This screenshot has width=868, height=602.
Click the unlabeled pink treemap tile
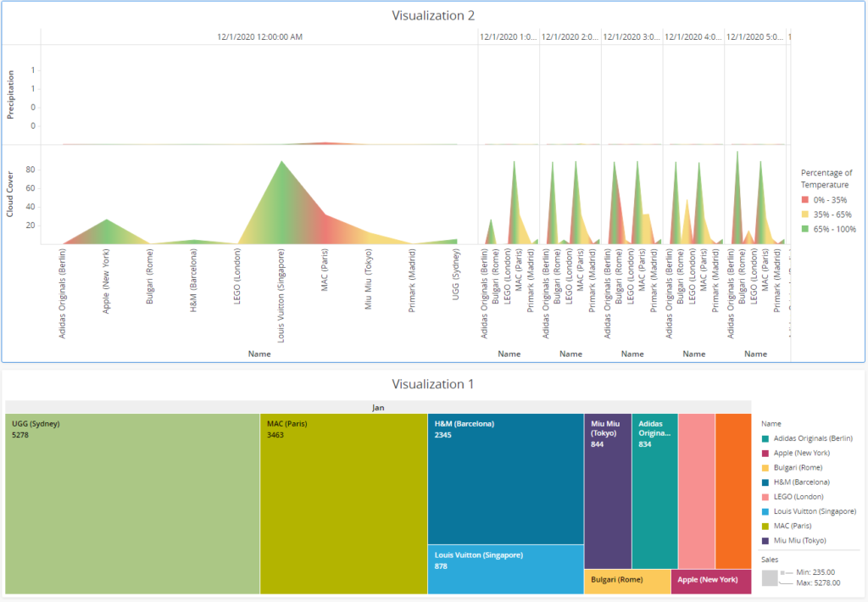click(697, 491)
